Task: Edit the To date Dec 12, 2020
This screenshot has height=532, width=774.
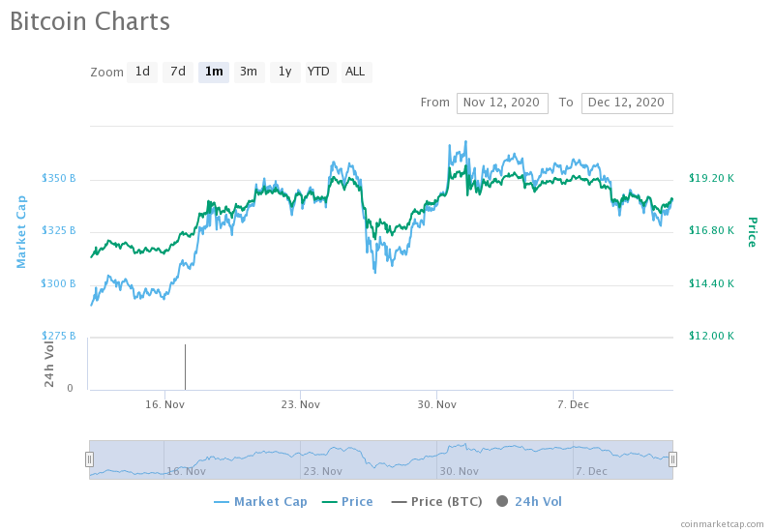Action: click(627, 103)
